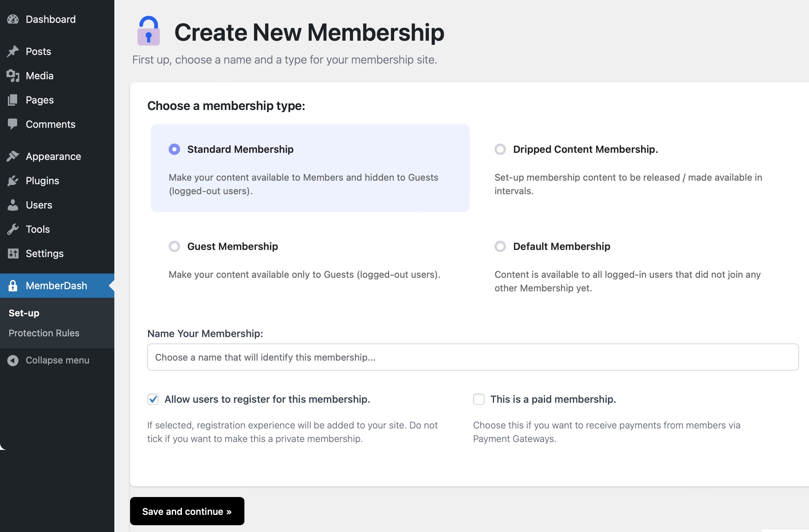Focus the Name Your Membership field
Screen dimensions: 809x532
[x=473, y=357]
